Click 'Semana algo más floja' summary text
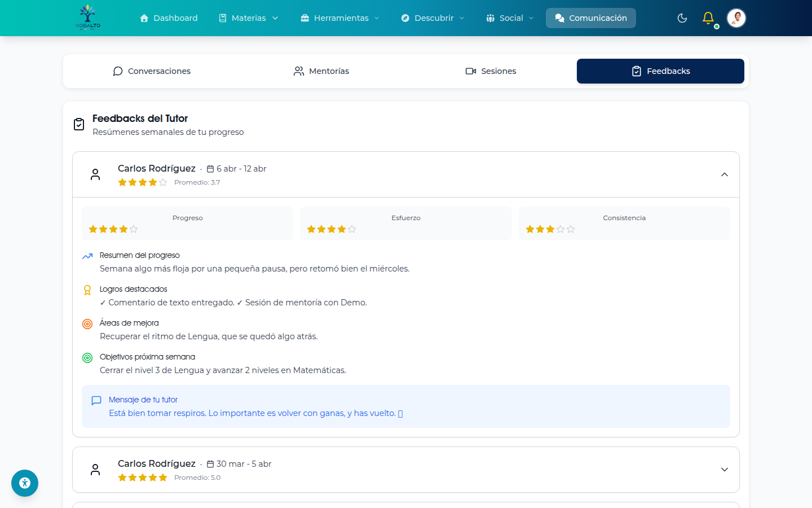This screenshot has width=812, height=508. pos(255,269)
